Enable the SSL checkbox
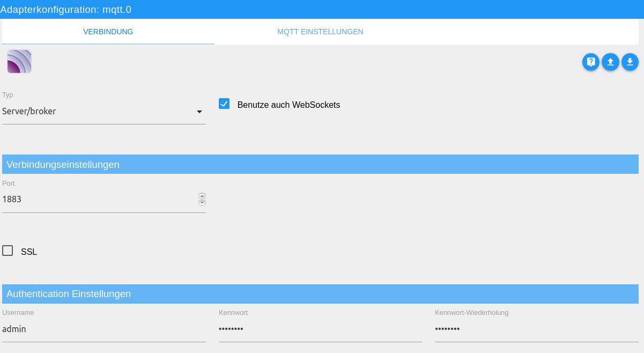 click(x=8, y=251)
